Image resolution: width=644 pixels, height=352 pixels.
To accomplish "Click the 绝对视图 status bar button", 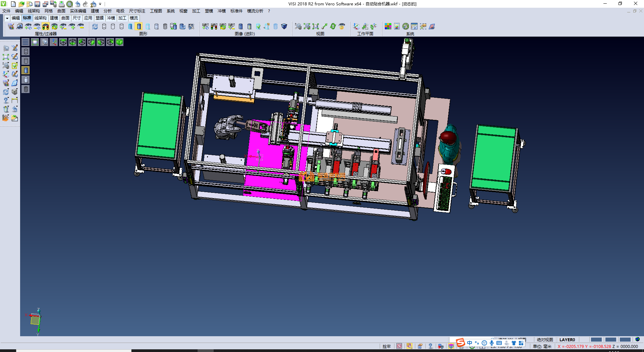I will [545, 340].
